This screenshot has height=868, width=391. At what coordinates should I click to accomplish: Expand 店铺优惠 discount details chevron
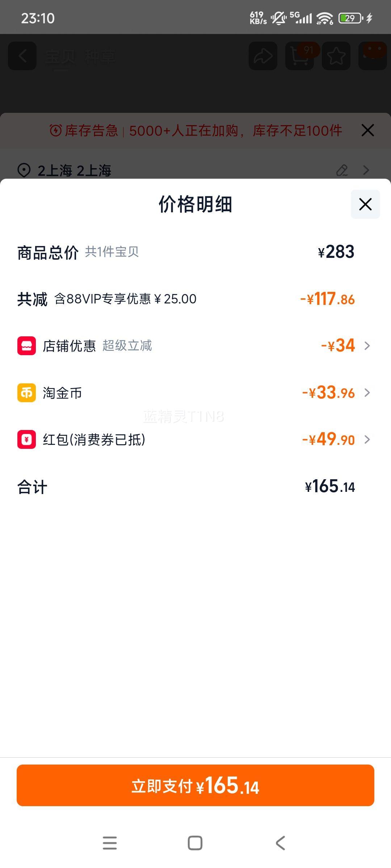367,346
